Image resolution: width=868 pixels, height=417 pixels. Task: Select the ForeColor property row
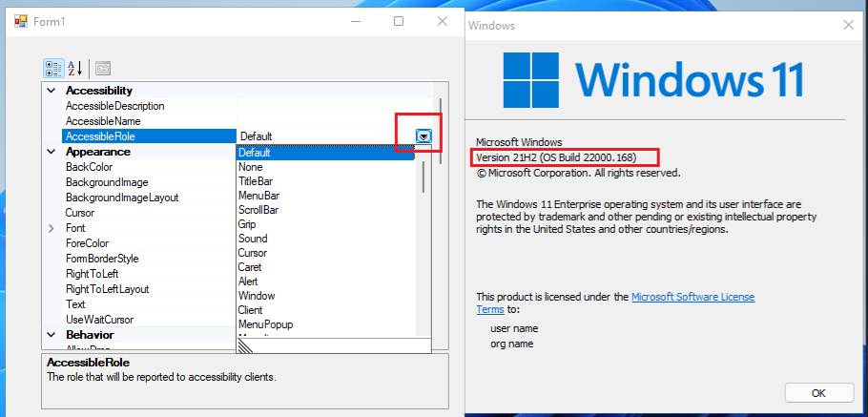(150, 243)
